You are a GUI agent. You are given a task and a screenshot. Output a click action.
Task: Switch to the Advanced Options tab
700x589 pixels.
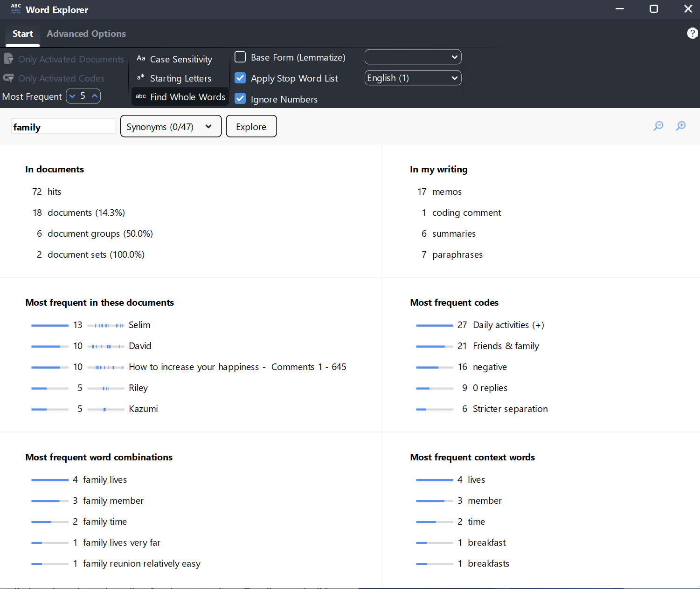[86, 34]
